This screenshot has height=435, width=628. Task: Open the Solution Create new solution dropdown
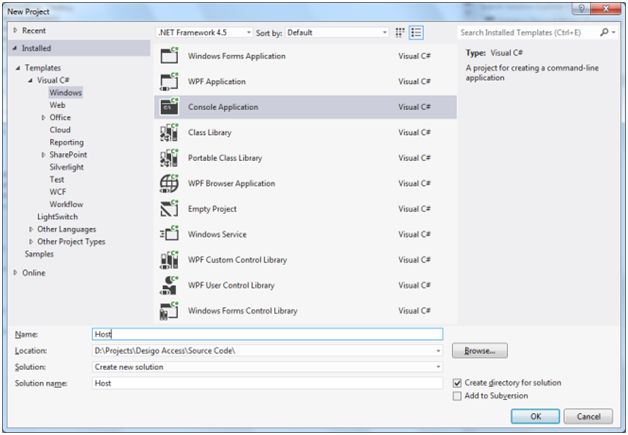[438, 367]
